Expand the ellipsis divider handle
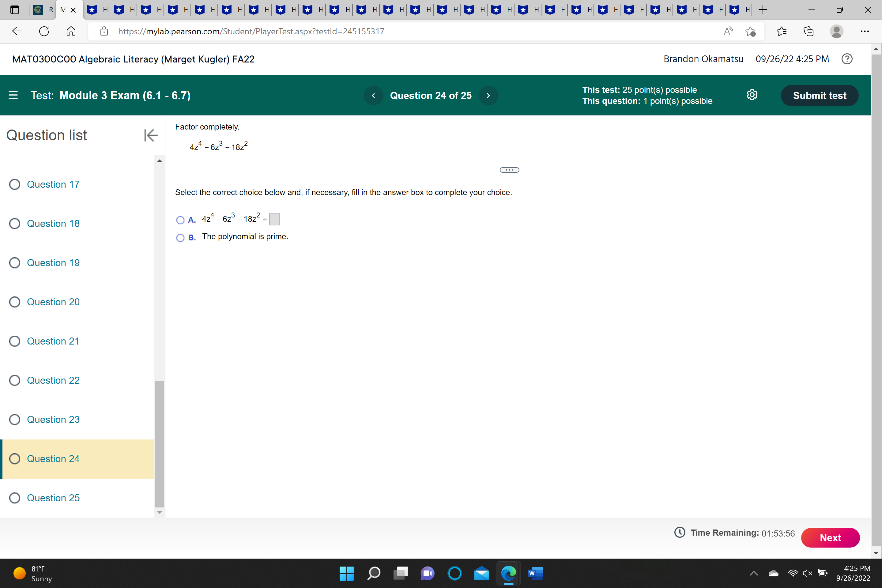Viewport: 882px width, 588px height. coord(509,170)
